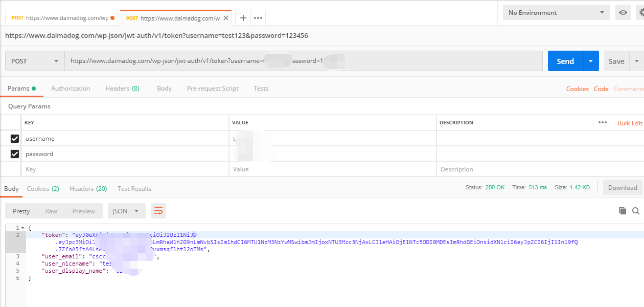Viewport: 644px width, 307px height.
Task: Click the empty Value parameter field
Action: coord(333,169)
